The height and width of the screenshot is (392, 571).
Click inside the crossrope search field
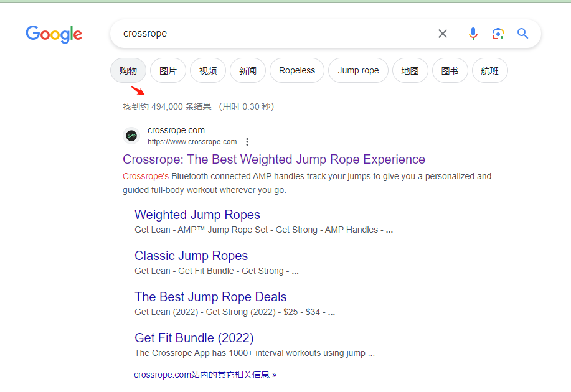274,34
